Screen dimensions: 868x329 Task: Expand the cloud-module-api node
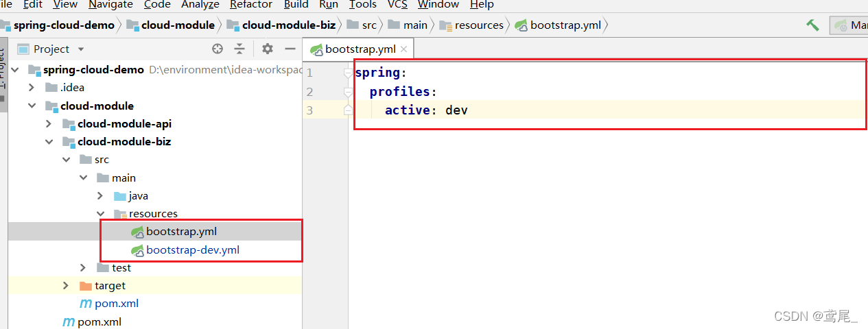coord(49,124)
